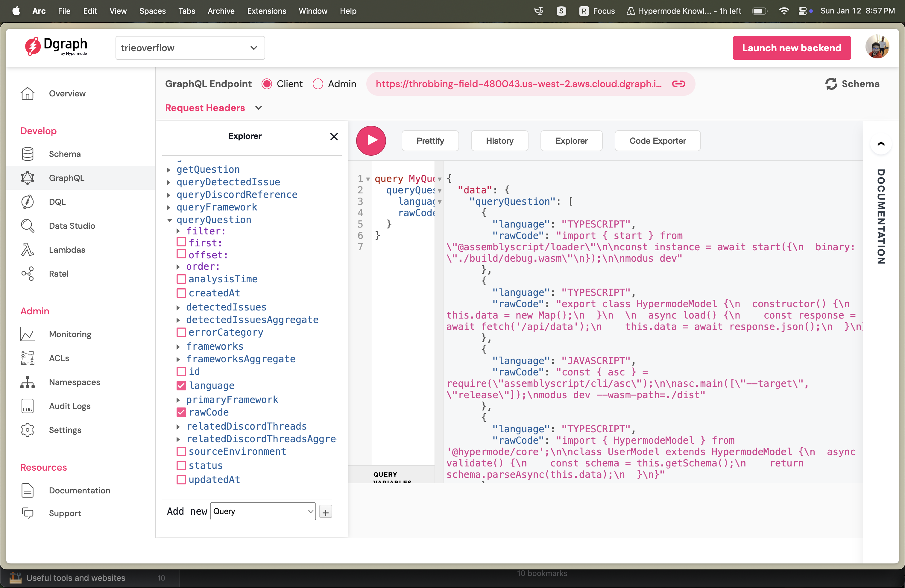The height and width of the screenshot is (588, 905).
Task: Click Launch new backend button
Action: (x=791, y=48)
